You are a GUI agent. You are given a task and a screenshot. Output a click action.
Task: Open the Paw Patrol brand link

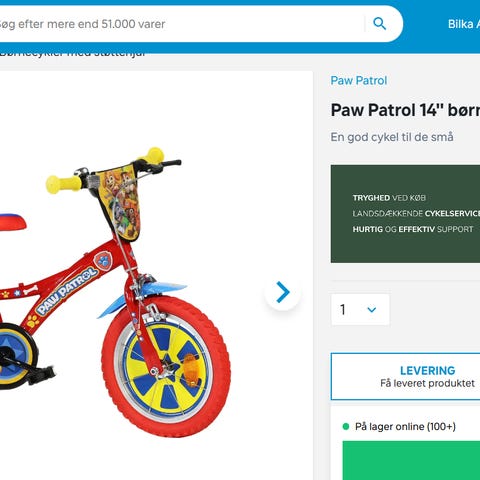(359, 80)
